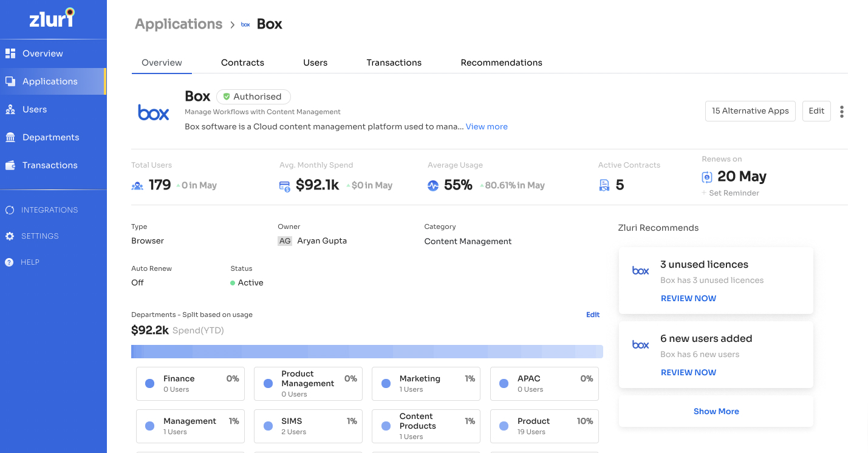The width and height of the screenshot is (868, 453).
Task: Click the Product department colour dot
Action: click(504, 426)
